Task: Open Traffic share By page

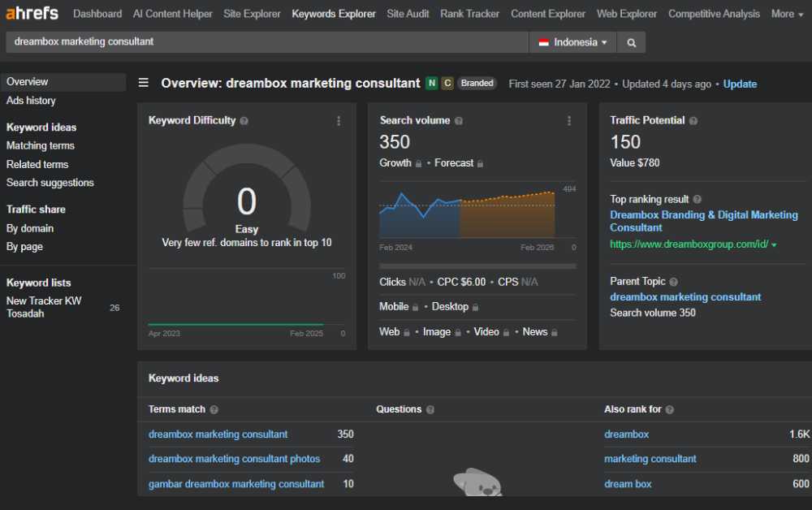Action: click(24, 247)
